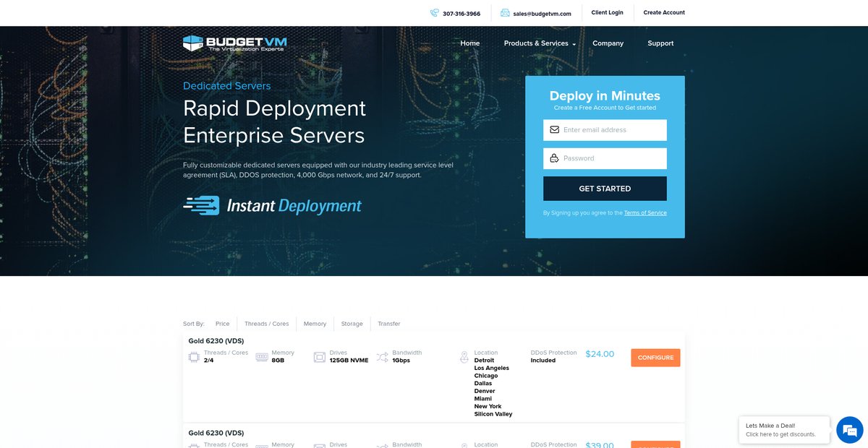Open the Home menu item
868x448 pixels.
coord(470,43)
